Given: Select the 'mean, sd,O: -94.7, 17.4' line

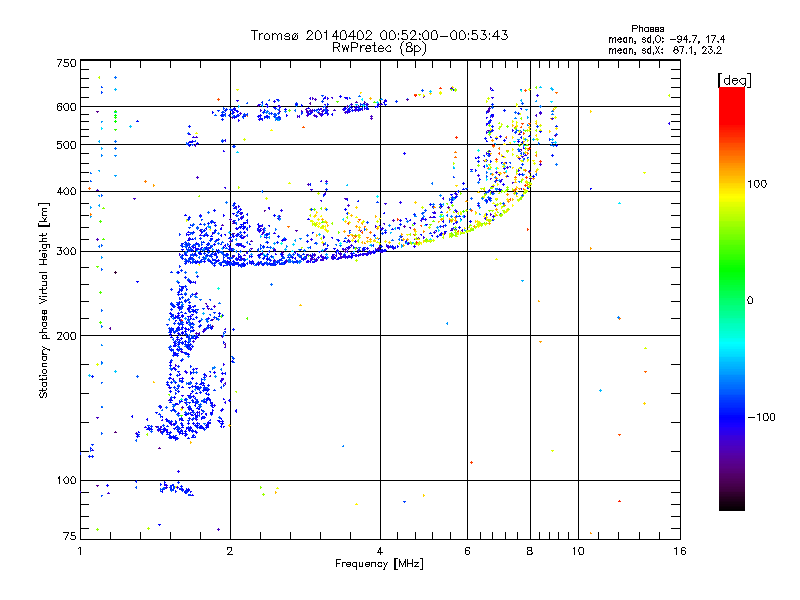Looking at the screenshot, I should tap(666, 40).
